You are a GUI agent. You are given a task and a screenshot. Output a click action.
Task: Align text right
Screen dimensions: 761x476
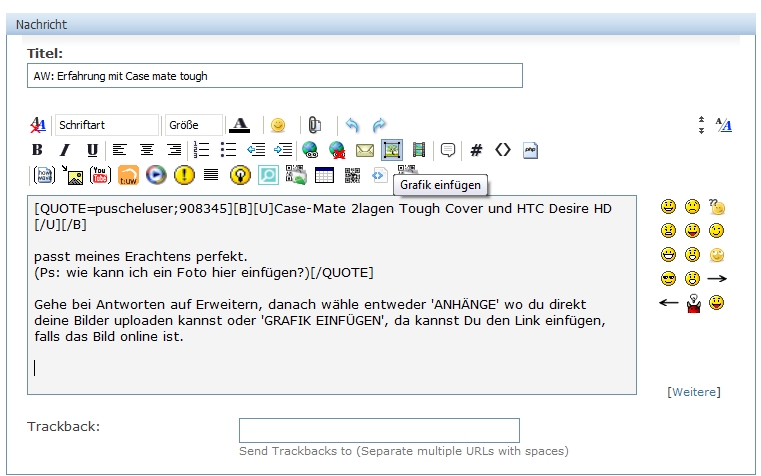[174, 150]
